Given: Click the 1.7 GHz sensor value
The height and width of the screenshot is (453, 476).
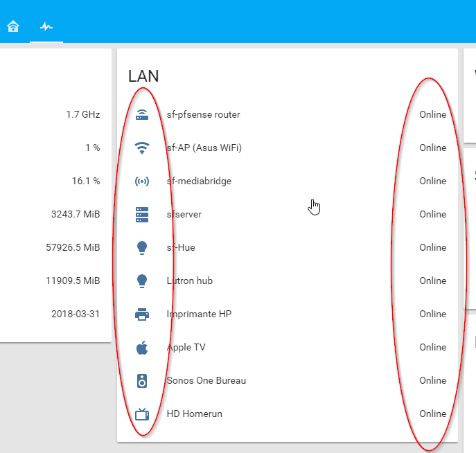Looking at the screenshot, I should tap(83, 114).
